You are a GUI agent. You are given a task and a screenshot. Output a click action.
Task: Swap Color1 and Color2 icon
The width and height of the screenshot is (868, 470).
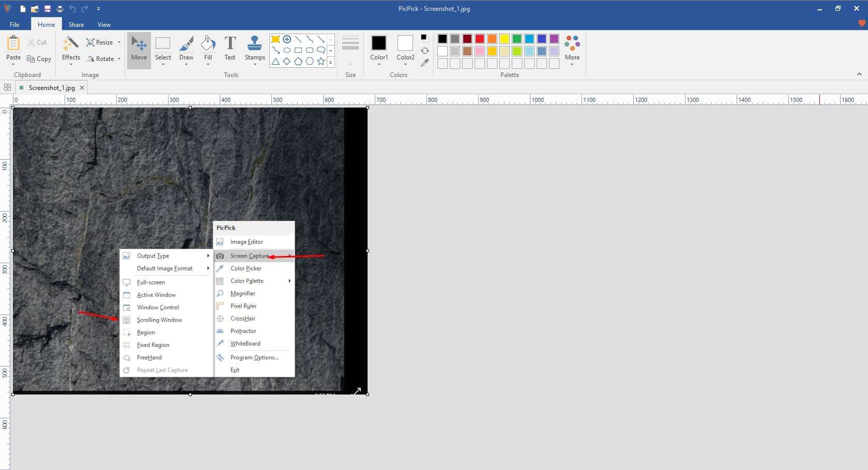[424, 51]
